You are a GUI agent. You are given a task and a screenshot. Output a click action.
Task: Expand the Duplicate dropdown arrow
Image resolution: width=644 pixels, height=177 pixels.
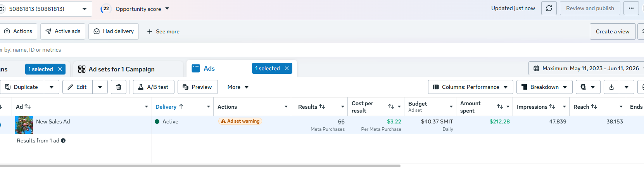52,87
